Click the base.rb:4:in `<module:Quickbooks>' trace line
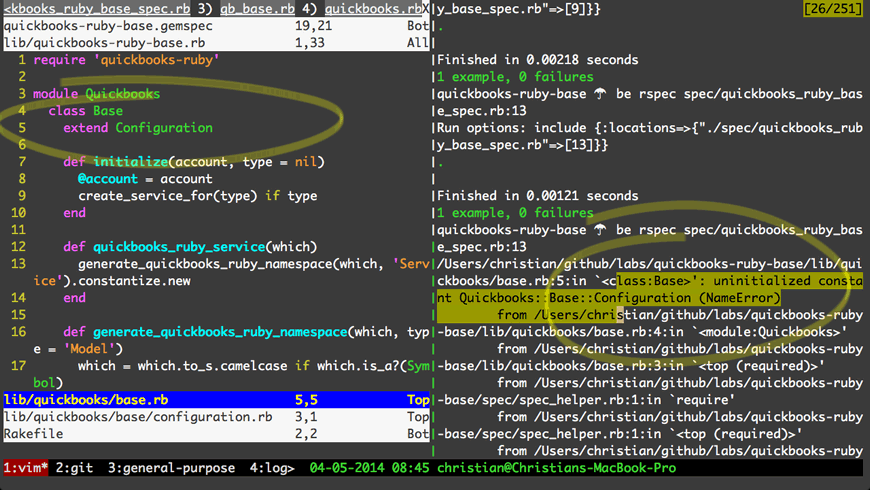The width and height of the screenshot is (870, 490). (x=643, y=332)
